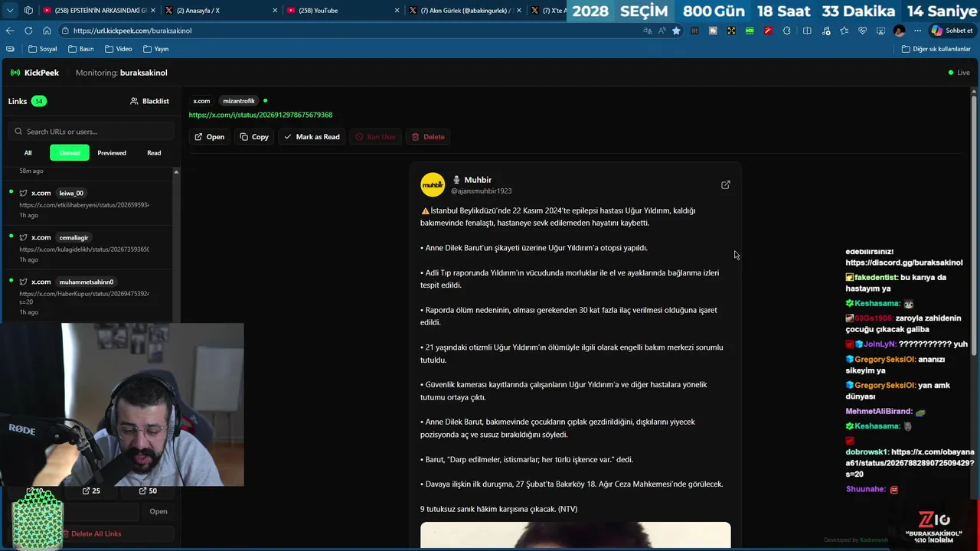980x551 pixels.
Task: Select the All filter tab
Action: (28, 153)
